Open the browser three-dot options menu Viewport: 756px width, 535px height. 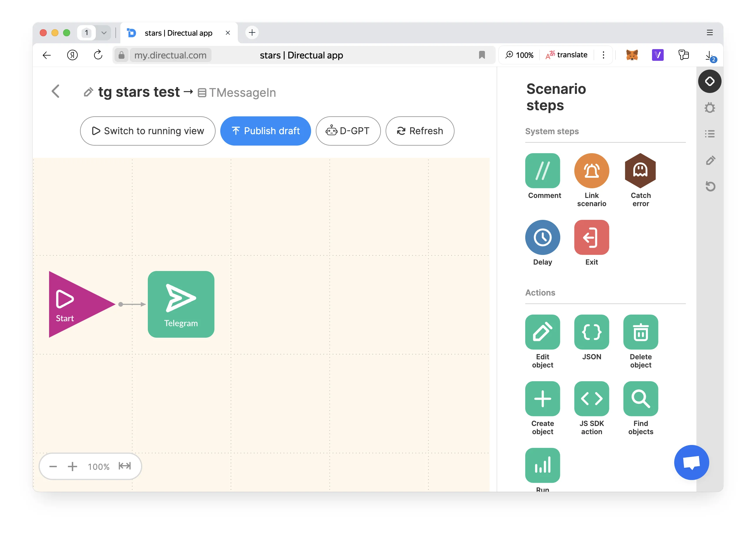click(x=603, y=55)
